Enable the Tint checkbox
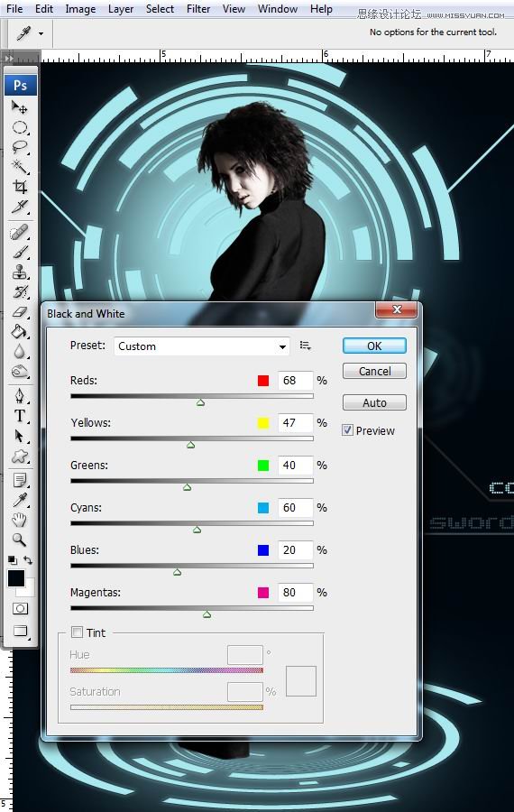Screen dimensions: 514x812 point(78,632)
